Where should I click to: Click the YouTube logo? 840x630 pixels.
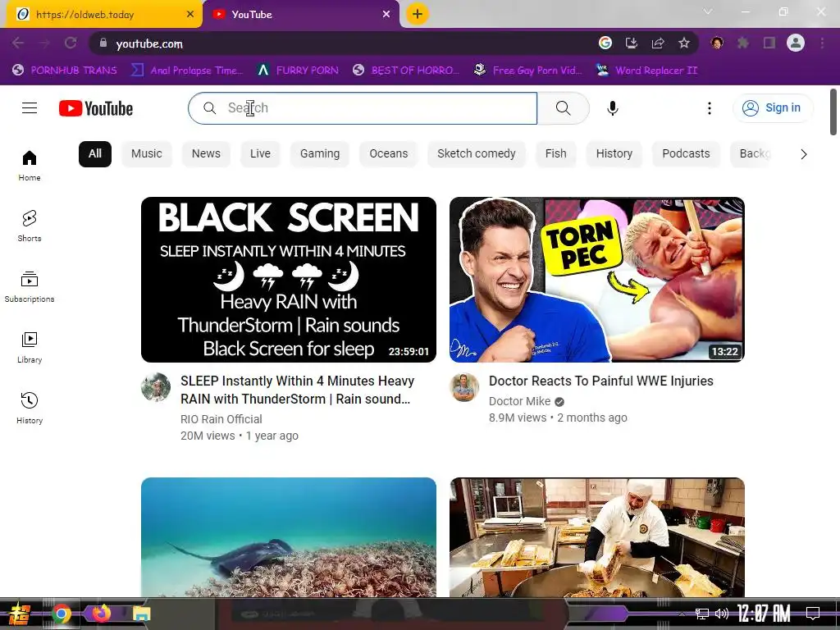pos(96,108)
